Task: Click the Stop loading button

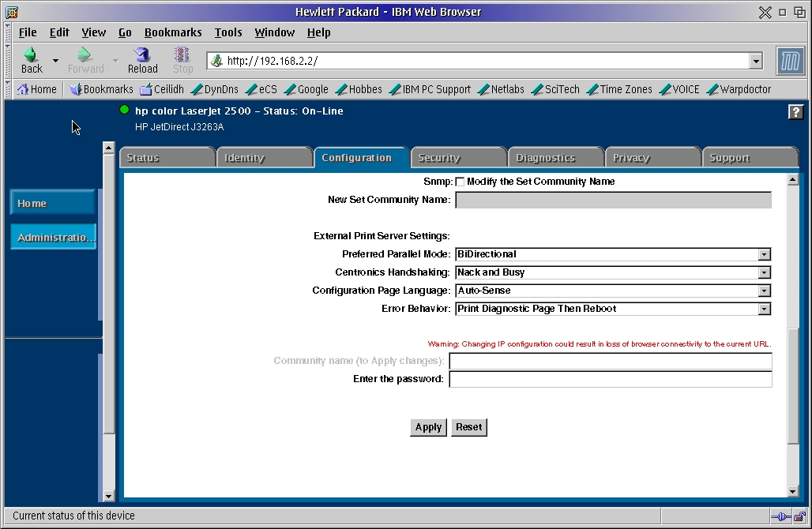Action: (x=182, y=61)
